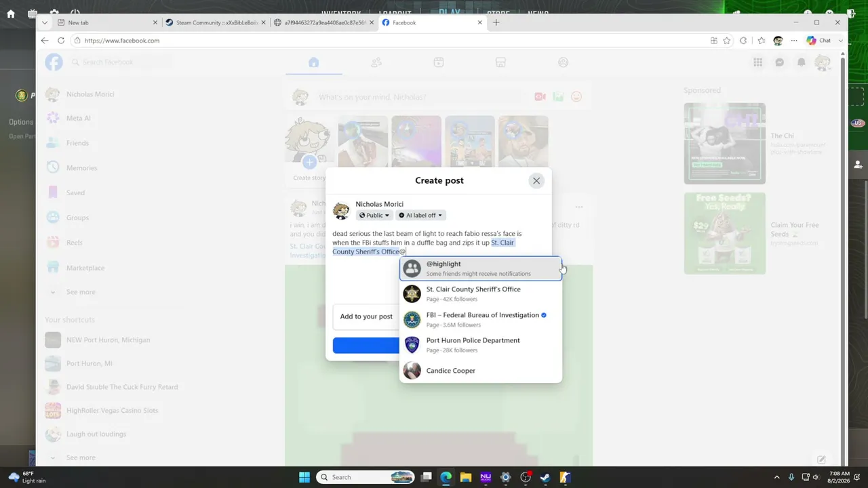The height and width of the screenshot is (488, 868).
Task: Open Edge Settings and more ellipsis menu
Action: tap(794, 41)
